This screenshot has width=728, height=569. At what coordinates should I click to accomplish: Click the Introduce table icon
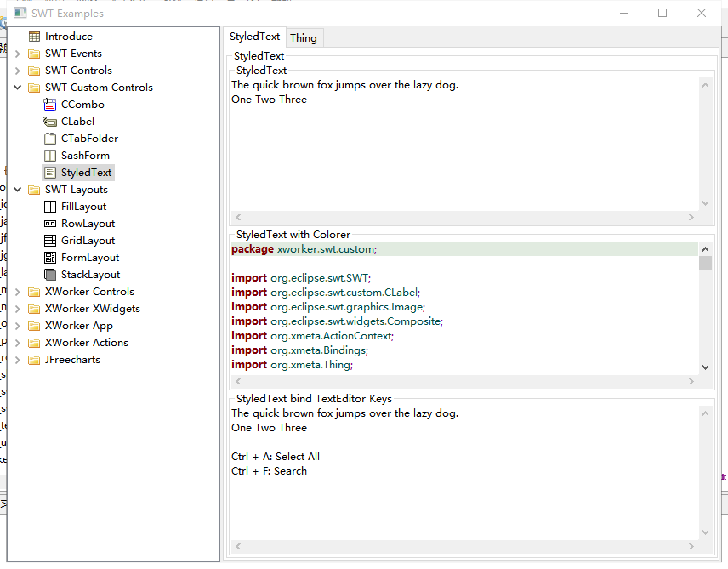click(34, 37)
